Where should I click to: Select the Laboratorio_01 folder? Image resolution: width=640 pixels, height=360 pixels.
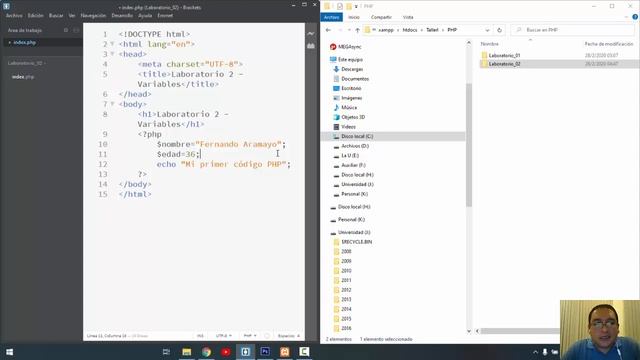[x=504, y=55]
